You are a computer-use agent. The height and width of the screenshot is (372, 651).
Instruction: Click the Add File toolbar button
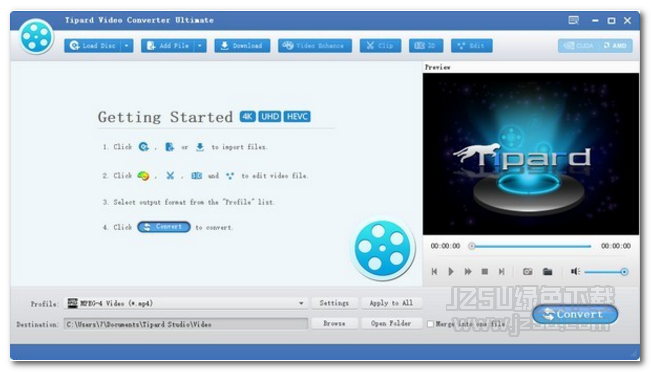pyautogui.click(x=168, y=46)
